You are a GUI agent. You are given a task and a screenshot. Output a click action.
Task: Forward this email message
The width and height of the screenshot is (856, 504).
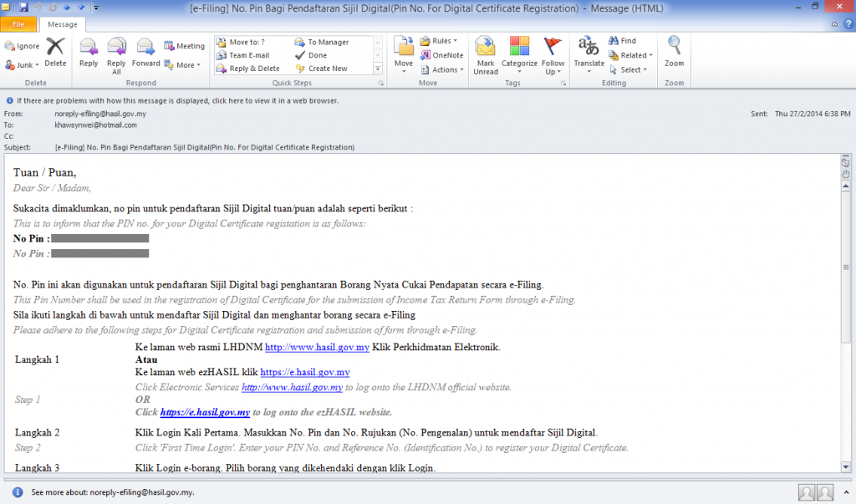145,52
